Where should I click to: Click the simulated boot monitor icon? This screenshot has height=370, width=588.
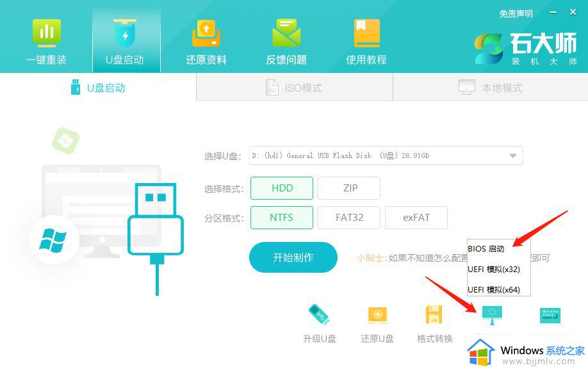pos(492,316)
